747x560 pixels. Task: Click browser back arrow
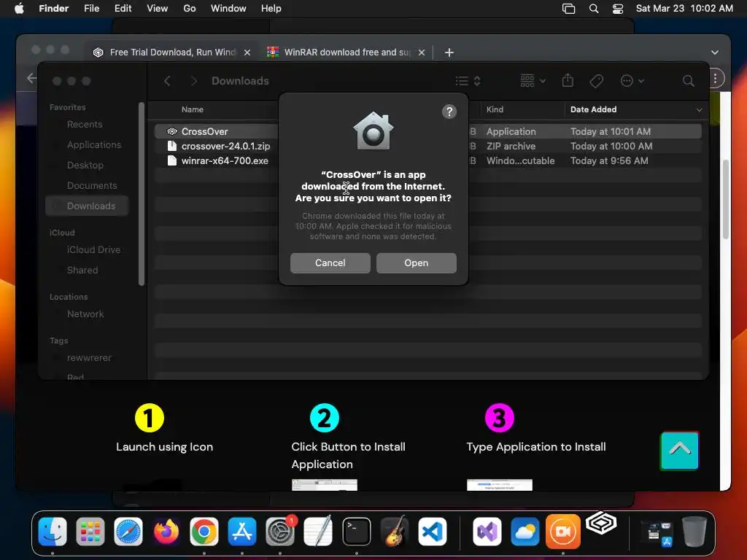click(x=31, y=78)
